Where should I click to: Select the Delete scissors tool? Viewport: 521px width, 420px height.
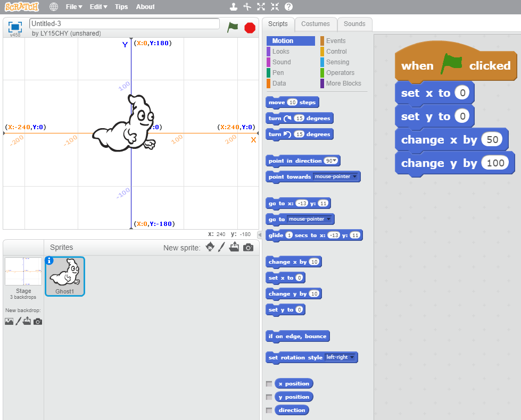(247, 7)
